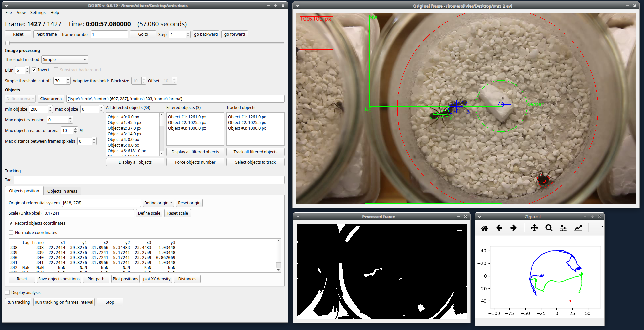Select the Pan tool in Figure 1
This screenshot has height=330, width=644.
534,228
